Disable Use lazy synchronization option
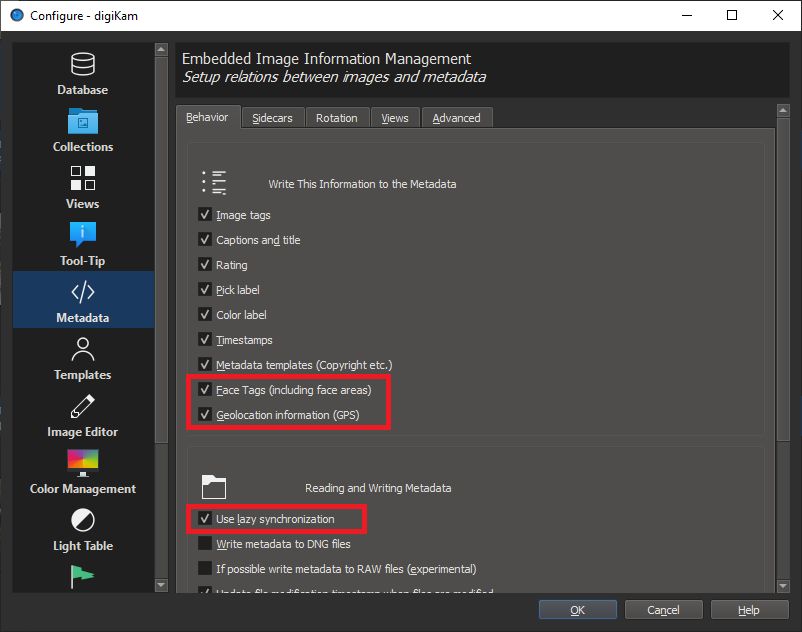Viewport: 802px width, 632px height. click(205, 519)
